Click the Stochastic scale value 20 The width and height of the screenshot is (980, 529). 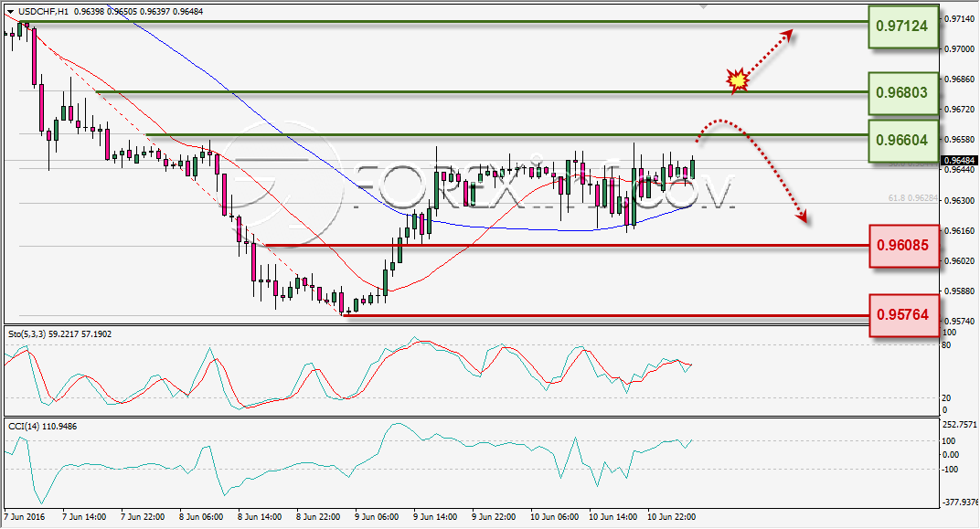click(946, 397)
